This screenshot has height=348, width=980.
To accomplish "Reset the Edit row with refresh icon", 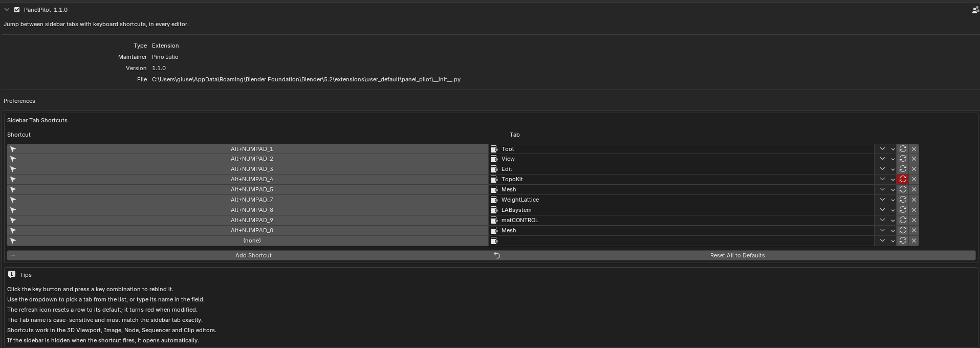I will 903,169.
